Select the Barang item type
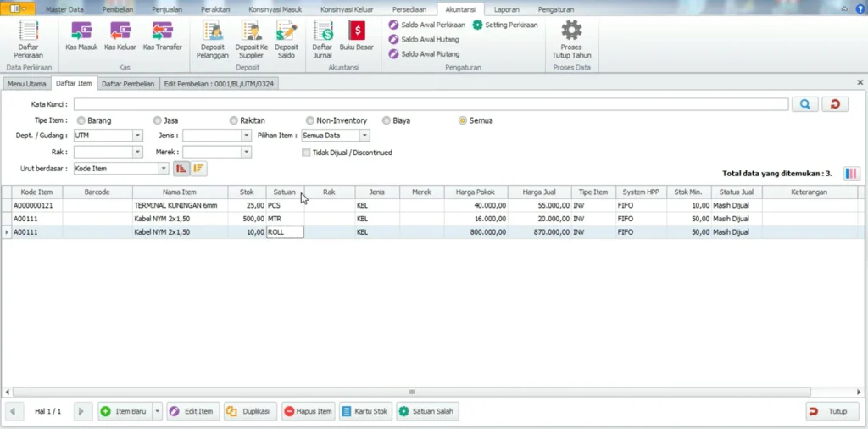Screen dimensions: 868x429 [x=81, y=120]
